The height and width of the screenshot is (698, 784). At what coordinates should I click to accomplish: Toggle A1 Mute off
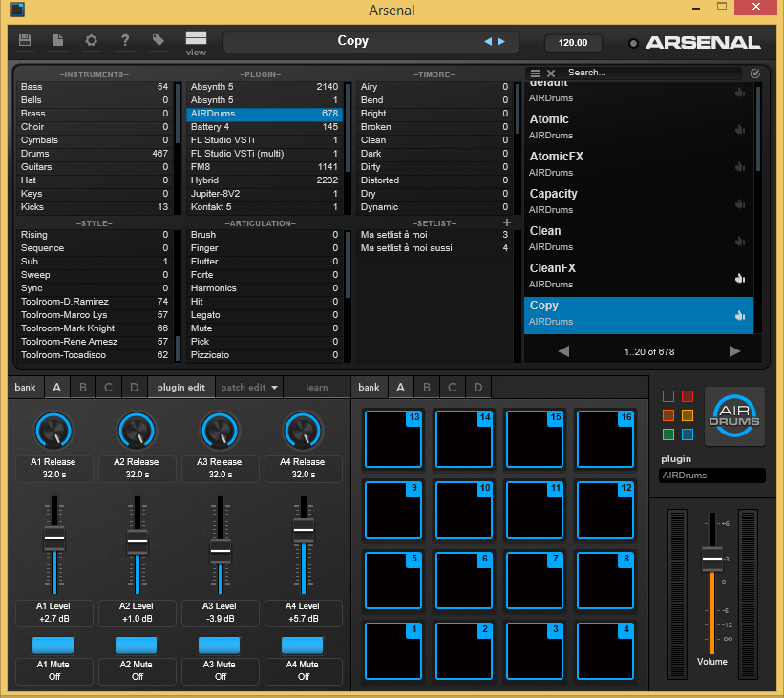53,645
